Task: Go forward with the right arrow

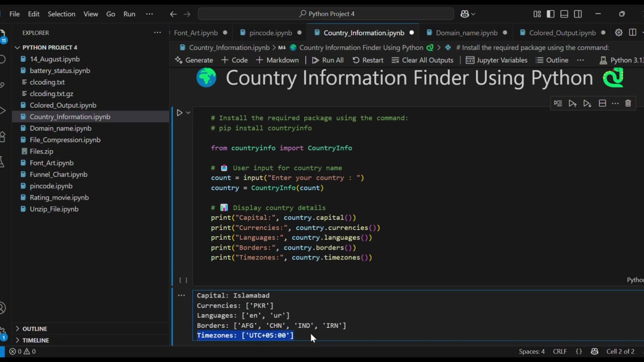Action: click(x=187, y=14)
